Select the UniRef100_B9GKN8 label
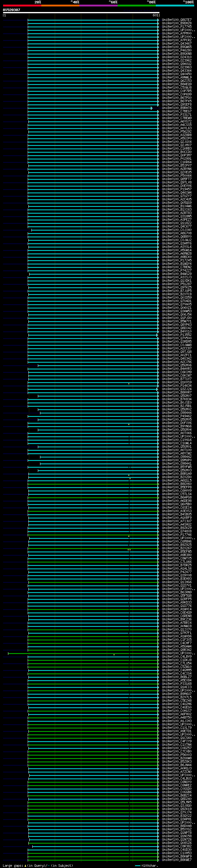Screen dimensions: 197x868 coord(177,54)
